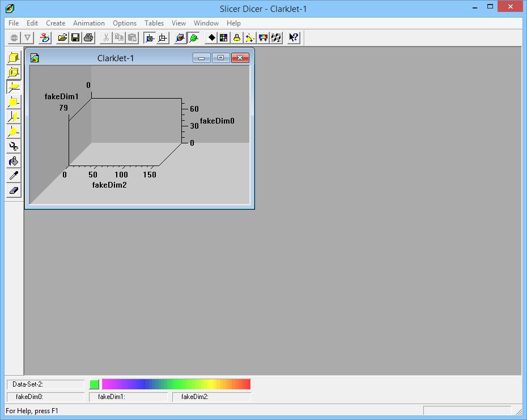Screen dimensions: 527x420
Task: Open the Tables menu
Action: (x=154, y=23)
